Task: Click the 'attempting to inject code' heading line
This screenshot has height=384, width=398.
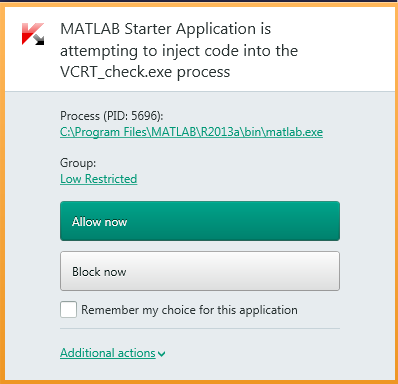Action: tap(179, 51)
